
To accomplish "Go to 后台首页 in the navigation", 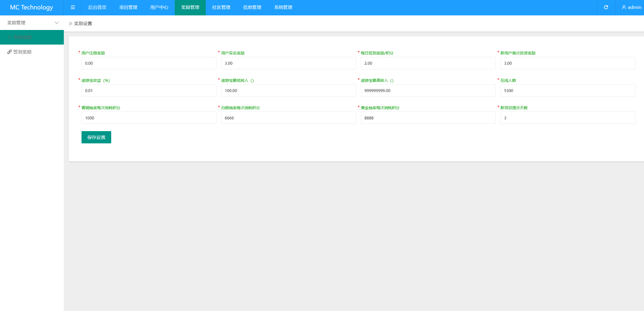I will (x=97, y=7).
